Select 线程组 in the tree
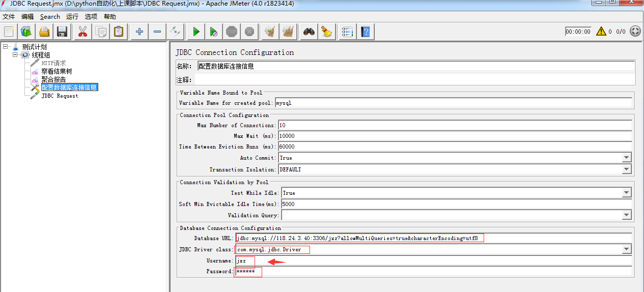 [x=41, y=55]
